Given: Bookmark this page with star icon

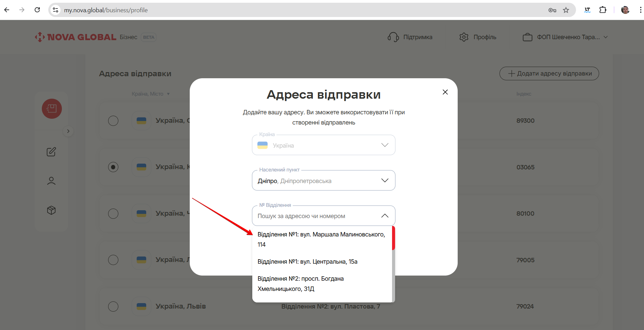Looking at the screenshot, I should point(566,10).
